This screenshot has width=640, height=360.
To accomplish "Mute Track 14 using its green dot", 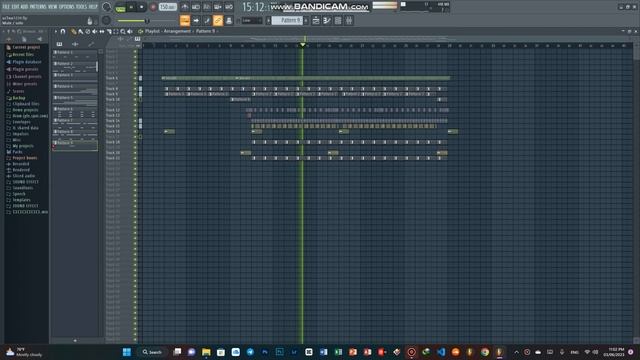I will coord(135,121).
